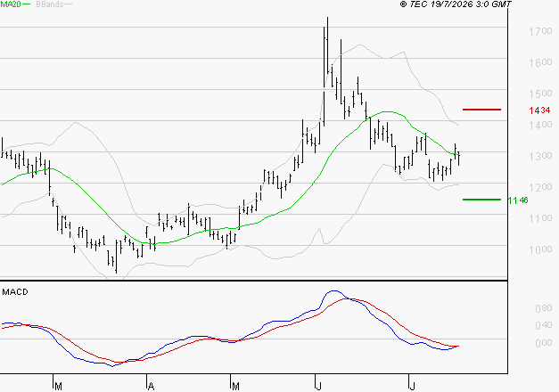Click the 1300 price axis label

point(540,156)
